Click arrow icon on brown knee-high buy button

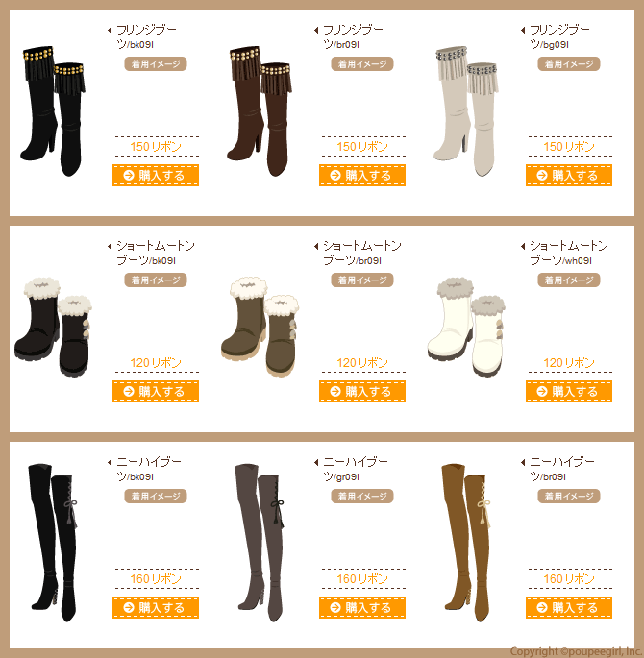pyautogui.click(x=542, y=607)
